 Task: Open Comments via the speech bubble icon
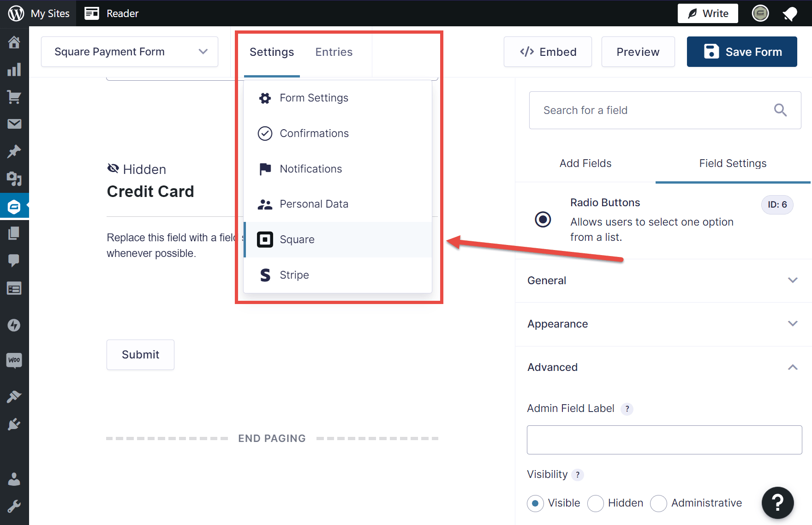[x=14, y=261]
